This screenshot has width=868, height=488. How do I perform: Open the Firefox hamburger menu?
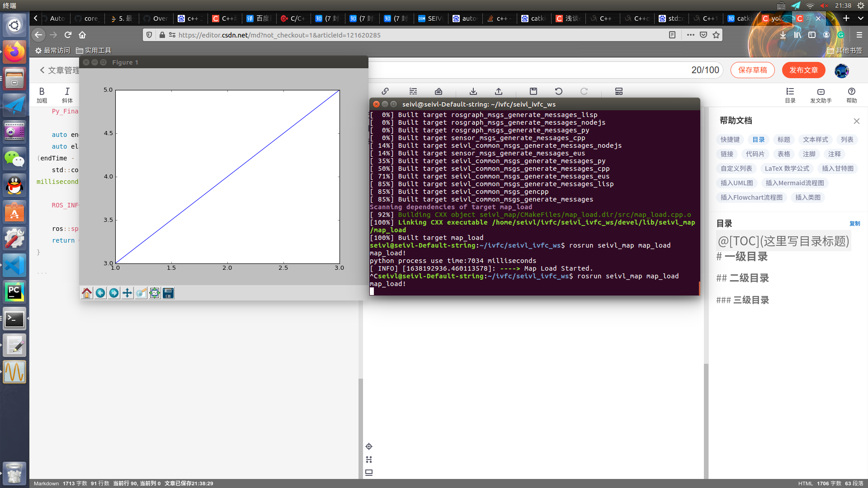point(859,35)
